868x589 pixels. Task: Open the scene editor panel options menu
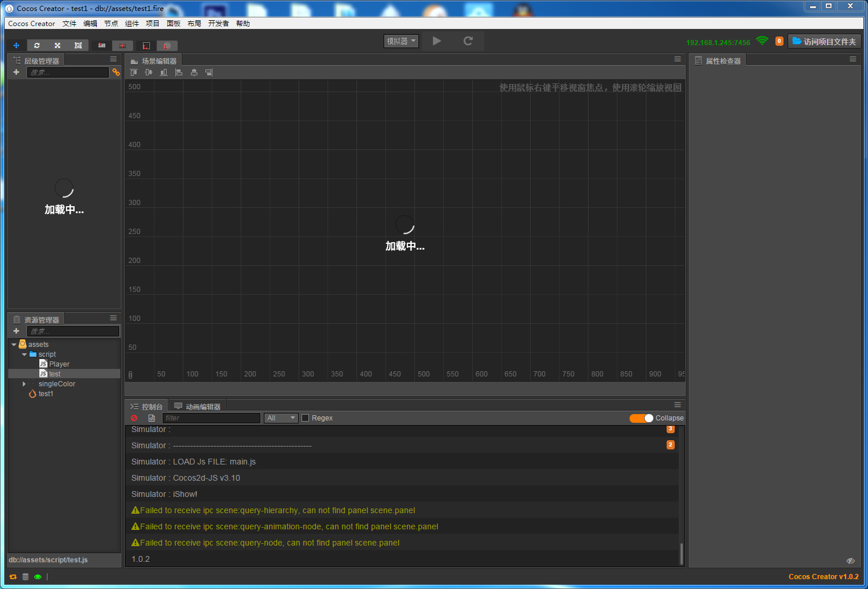pos(678,59)
